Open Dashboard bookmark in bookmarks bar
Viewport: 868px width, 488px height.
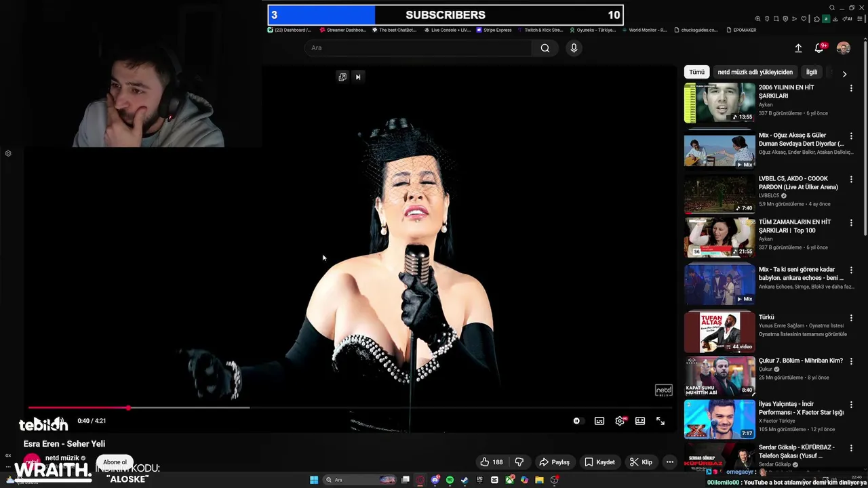(x=290, y=30)
